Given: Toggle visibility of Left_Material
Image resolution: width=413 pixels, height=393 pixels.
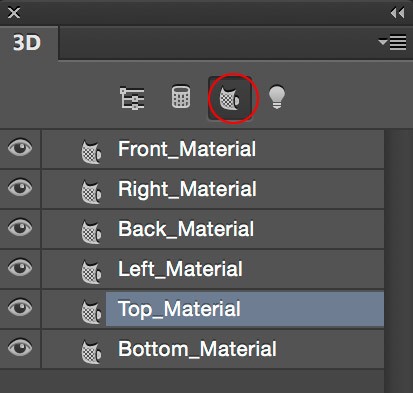Looking at the screenshot, I should tap(20, 268).
